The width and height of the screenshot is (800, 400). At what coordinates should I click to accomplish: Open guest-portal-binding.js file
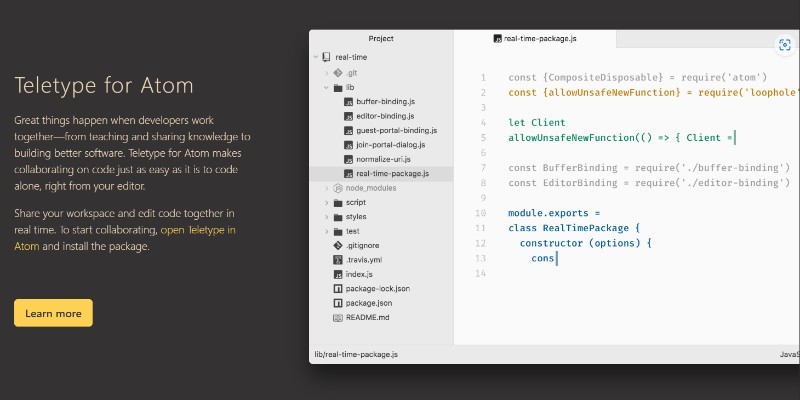click(x=396, y=131)
